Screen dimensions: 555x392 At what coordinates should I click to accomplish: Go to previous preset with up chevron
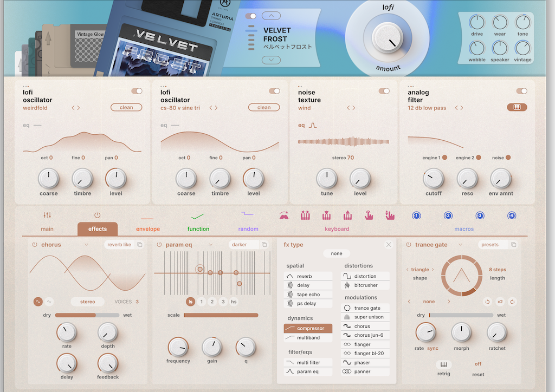pyautogui.click(x=271, y=16)
